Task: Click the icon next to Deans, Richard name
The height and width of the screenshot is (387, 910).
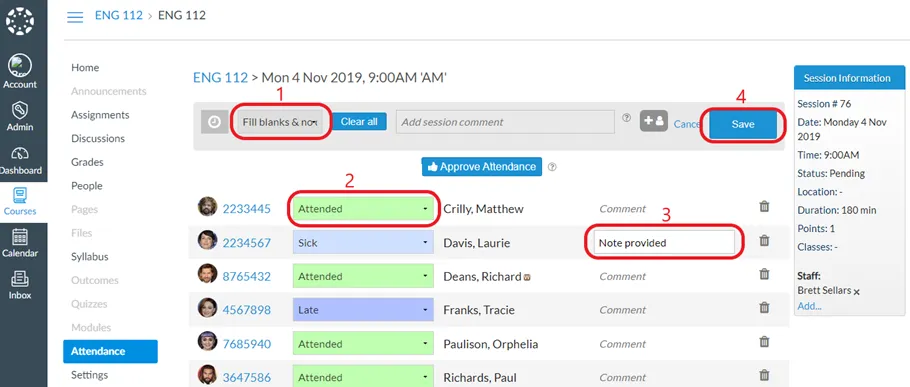Action: (526, 278)
